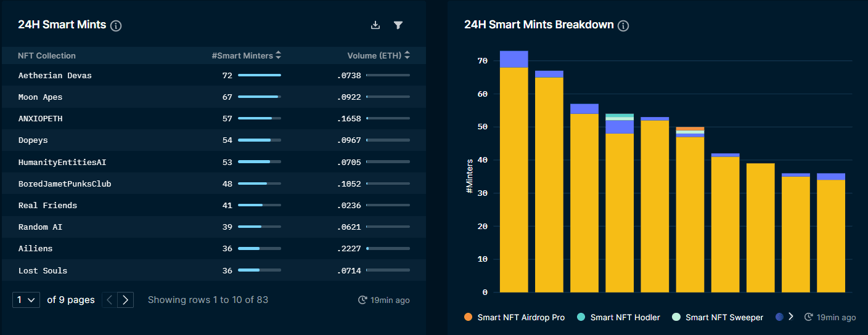Go to the next table page arrow
Image resolution: width=868 pixels, height=335 pixels.
tap(126, 300)
